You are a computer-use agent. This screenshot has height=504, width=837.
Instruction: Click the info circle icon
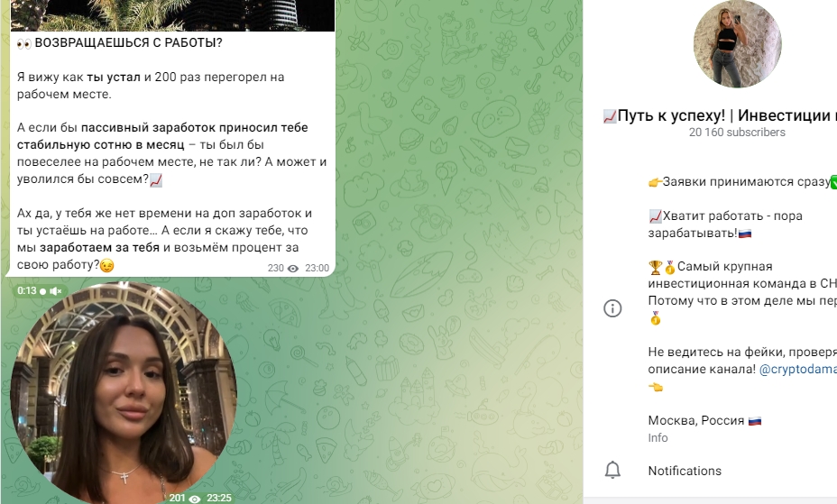pyautogui.click(x=612, y=308)
